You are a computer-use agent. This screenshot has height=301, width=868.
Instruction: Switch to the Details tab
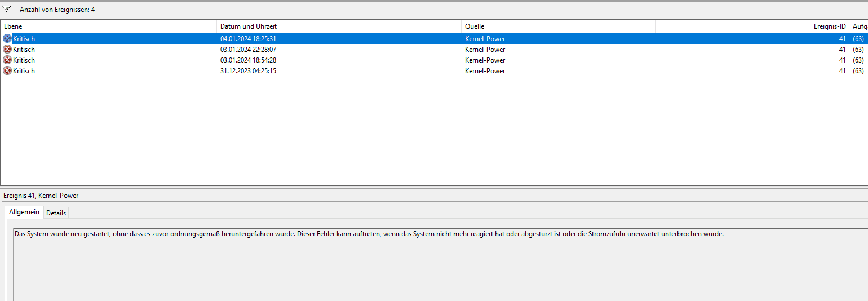click(x=56, y=213)
